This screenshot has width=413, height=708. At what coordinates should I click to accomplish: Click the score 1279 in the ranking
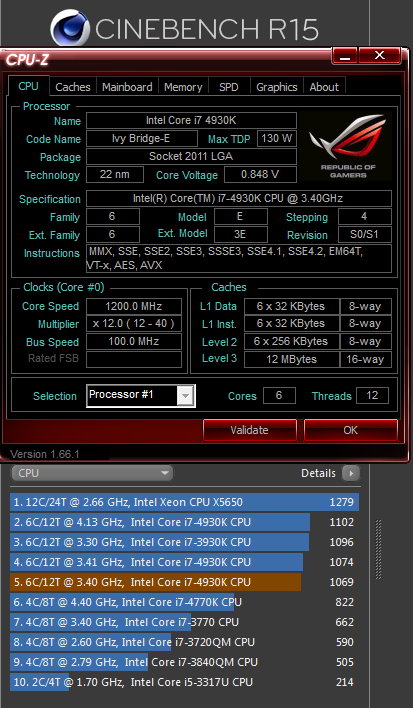pos(342,502)
